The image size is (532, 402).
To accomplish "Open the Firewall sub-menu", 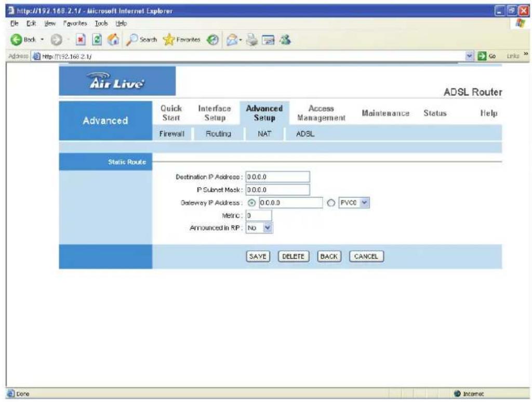I will tap(171, 134).
